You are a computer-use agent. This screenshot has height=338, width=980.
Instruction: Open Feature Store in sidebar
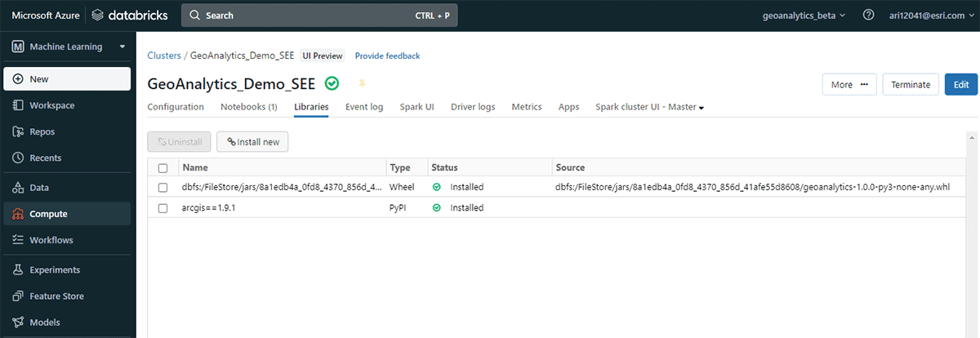pos(56,296)
